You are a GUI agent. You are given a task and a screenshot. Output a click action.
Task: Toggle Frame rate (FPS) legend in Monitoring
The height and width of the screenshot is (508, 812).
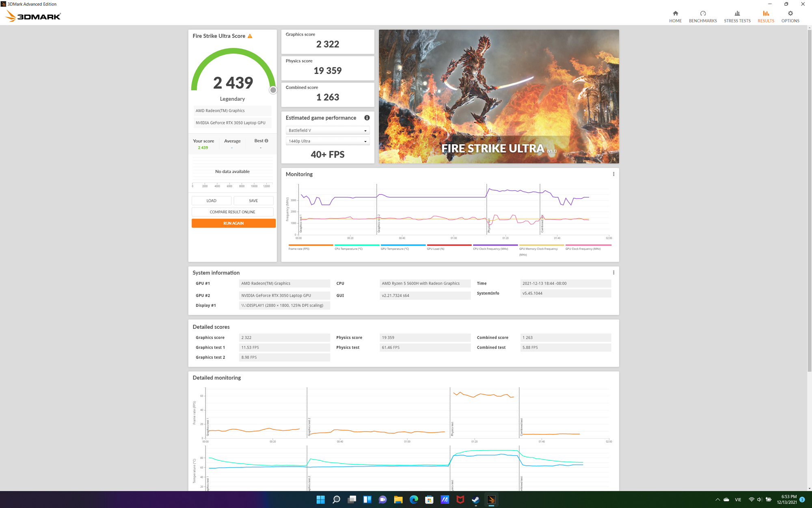point(311,247)
